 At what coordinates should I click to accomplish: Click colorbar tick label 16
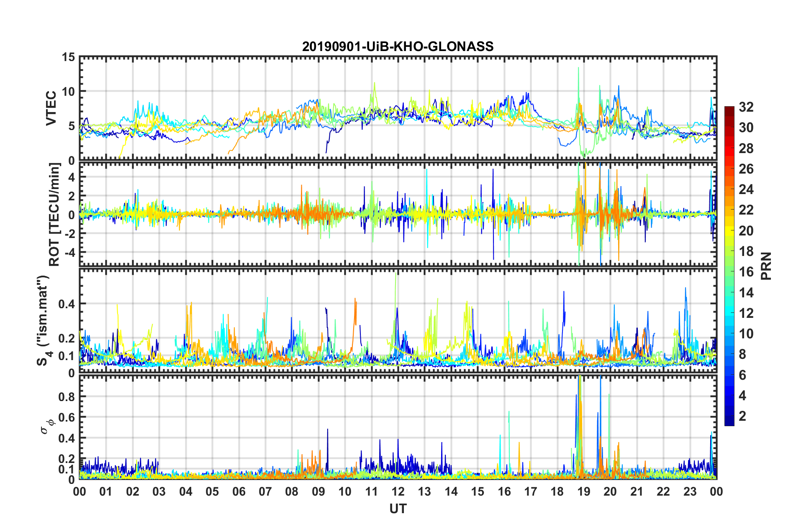[746, 272]
